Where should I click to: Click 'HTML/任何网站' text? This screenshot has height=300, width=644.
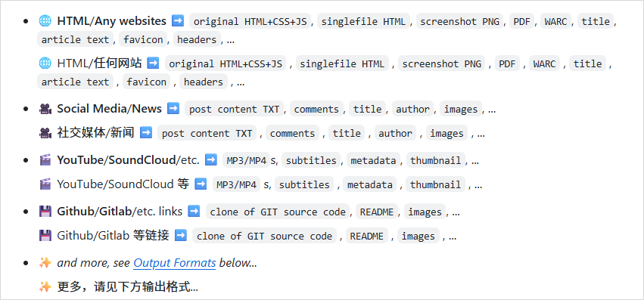point(99,63)
